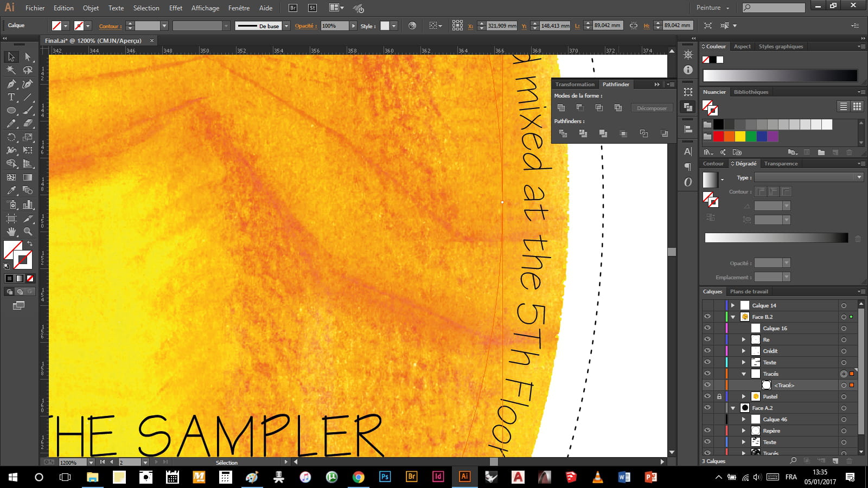Select the Line Segment tool
Screen dimensions: 868x488
28,97
